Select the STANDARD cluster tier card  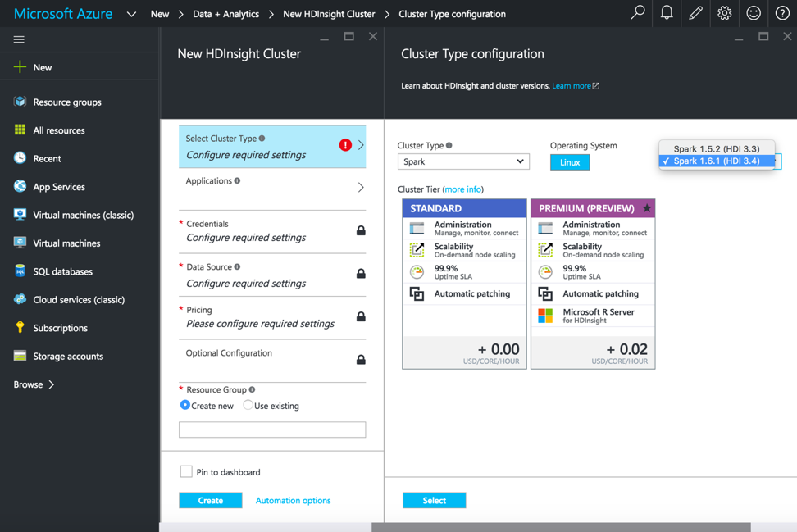click(x=464, y=284)
